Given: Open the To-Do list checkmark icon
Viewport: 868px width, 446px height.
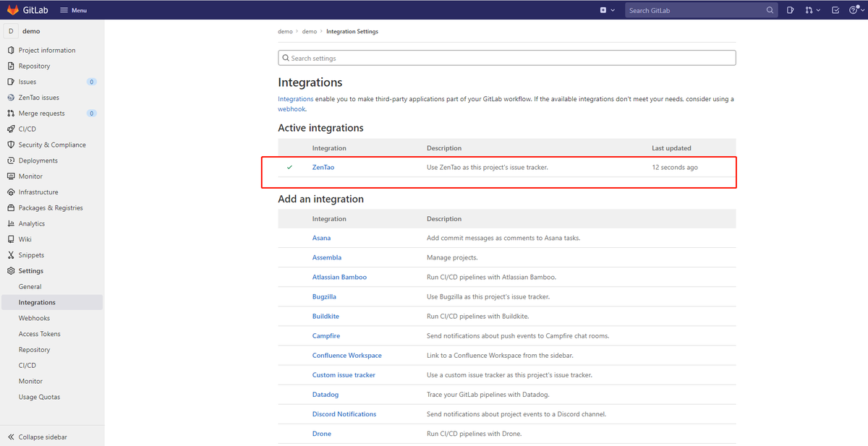Looking at the screenshot, I should click(835, 10).
